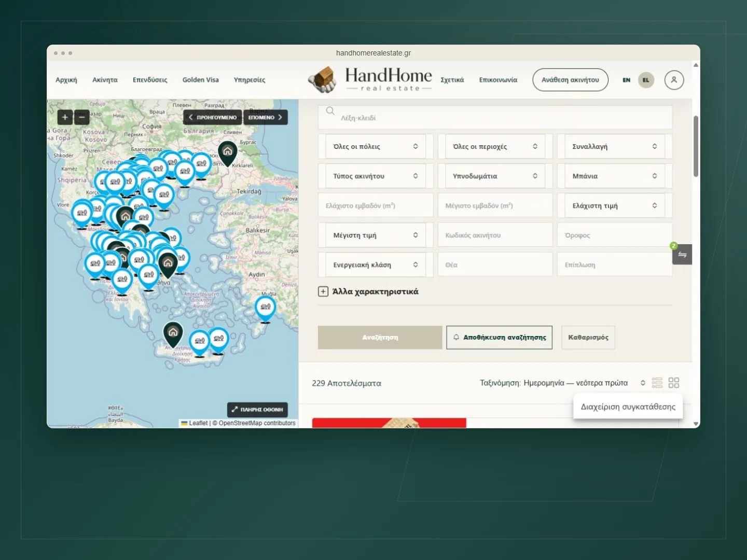Open the Υπηρεσίες menu item
This screenshot has width=747, height=560.
(250, 80)
